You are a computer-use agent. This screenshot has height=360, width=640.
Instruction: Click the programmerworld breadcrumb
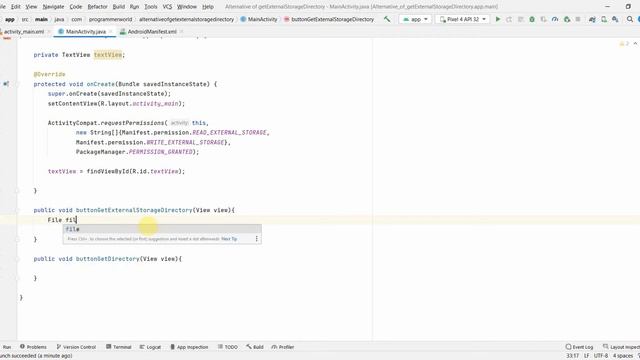pos(110,19)
